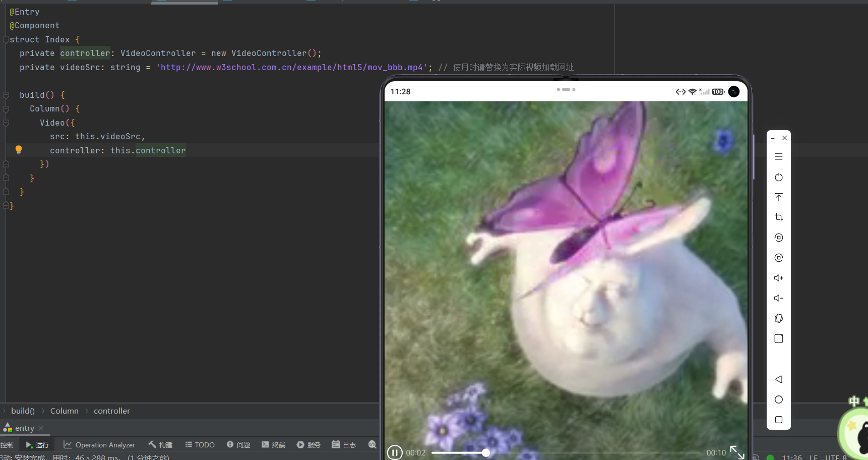
Task: Open the 问题 (Problems) tool window
Action: coord(238,445)
